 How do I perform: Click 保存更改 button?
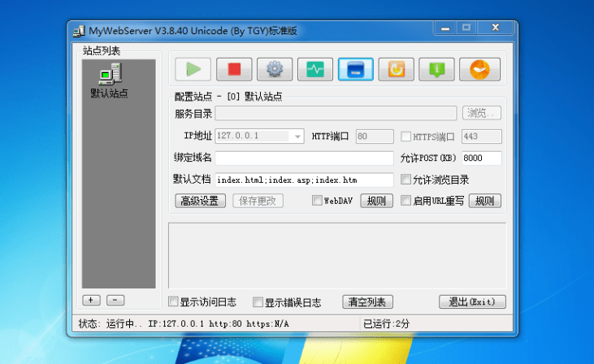pyautogui.click(x=258, y=201)
